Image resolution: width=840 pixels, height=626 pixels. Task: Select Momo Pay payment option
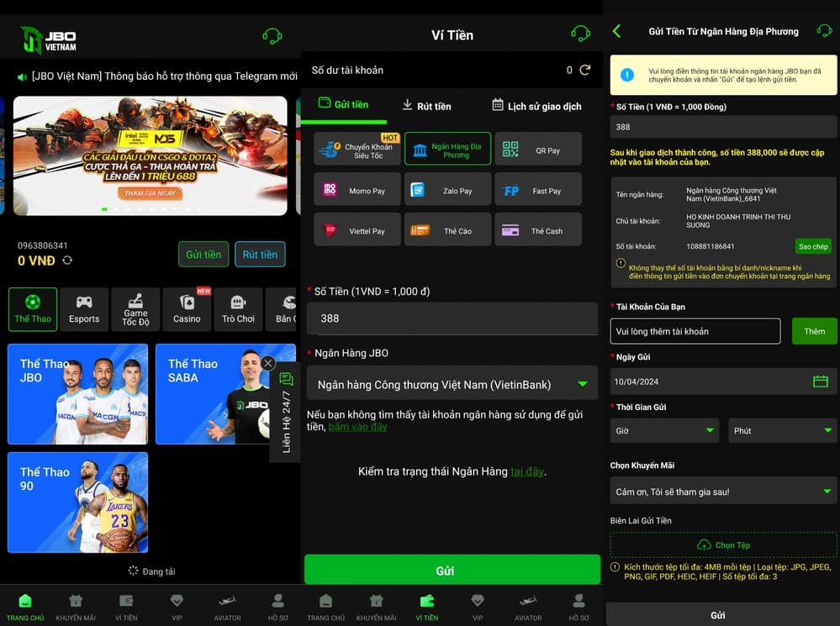click(357, 189)
